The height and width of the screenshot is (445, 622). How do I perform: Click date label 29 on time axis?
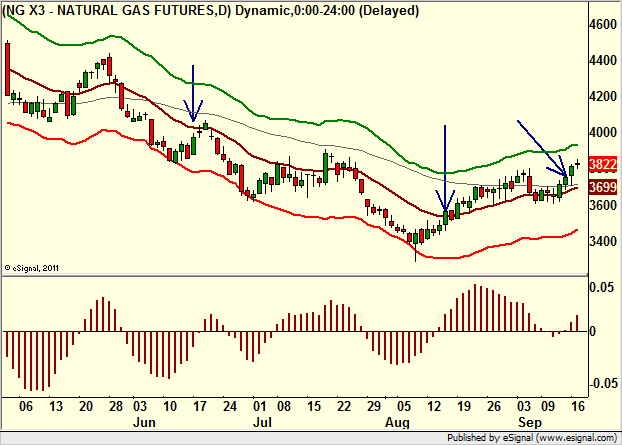(x=374, y=406)
